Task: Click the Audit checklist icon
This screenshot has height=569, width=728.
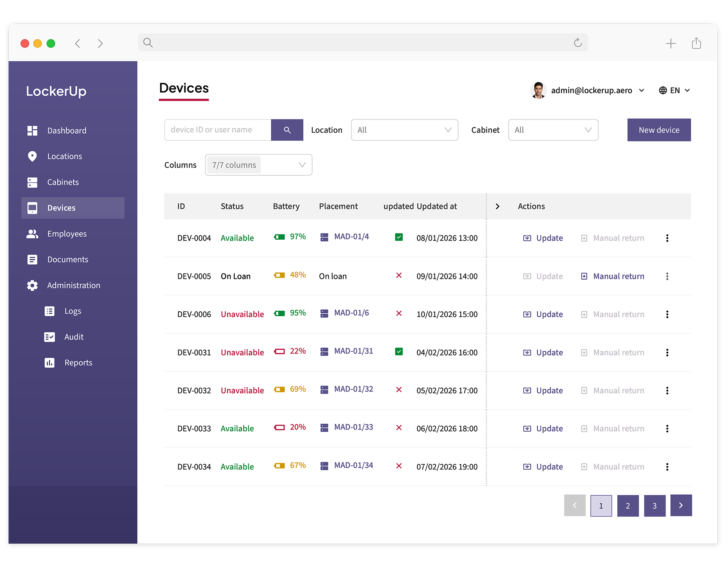Action: click(x=50, y=337)
